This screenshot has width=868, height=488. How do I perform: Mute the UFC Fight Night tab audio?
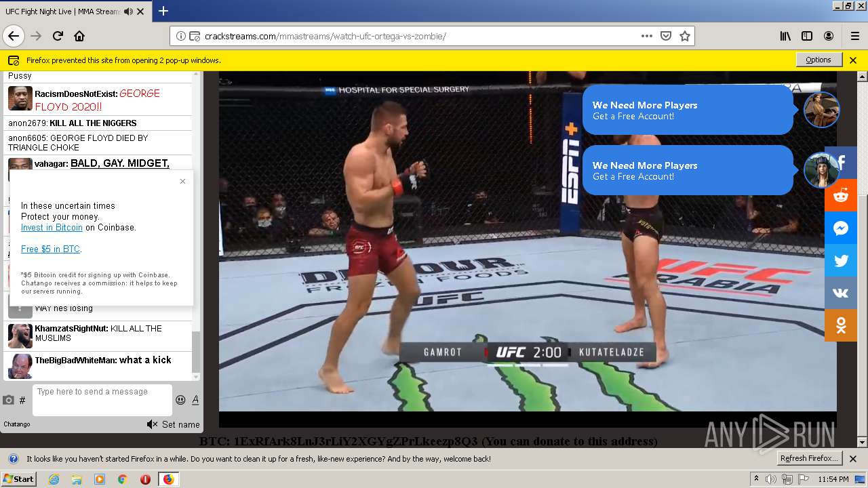[x=129, y=12]
